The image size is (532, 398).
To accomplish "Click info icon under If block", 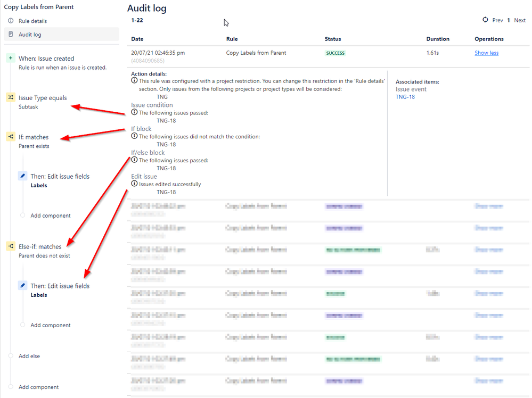I will pos(134,136).
